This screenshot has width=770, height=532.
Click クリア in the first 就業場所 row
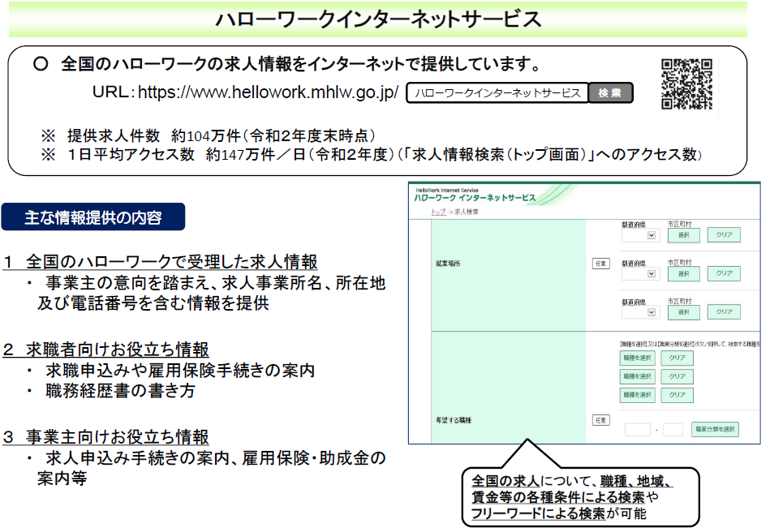click(724, 234)
